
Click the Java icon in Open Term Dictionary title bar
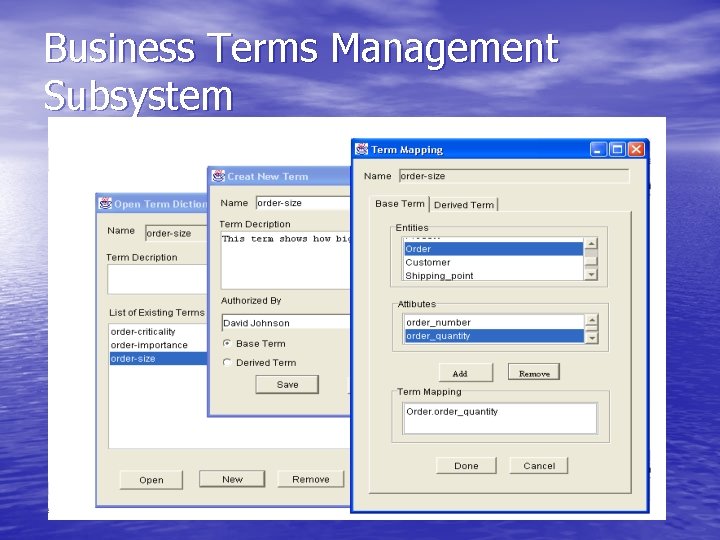click(x=105, y=203)
